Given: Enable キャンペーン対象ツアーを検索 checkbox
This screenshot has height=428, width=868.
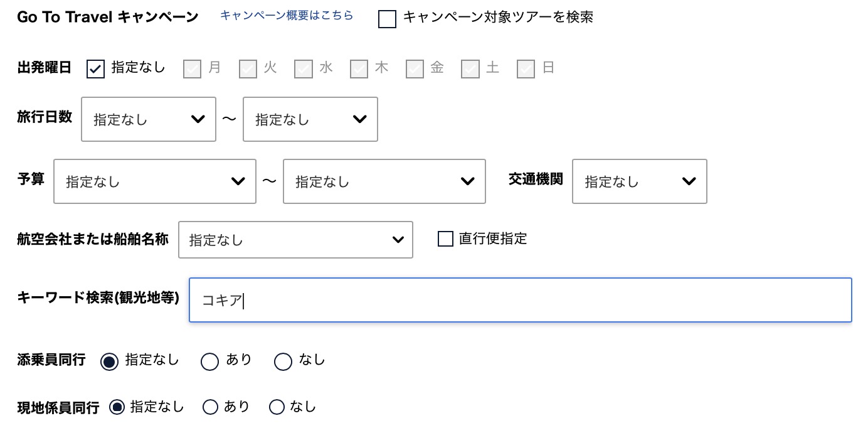Looking at the screenshot, I should (387, 19).
